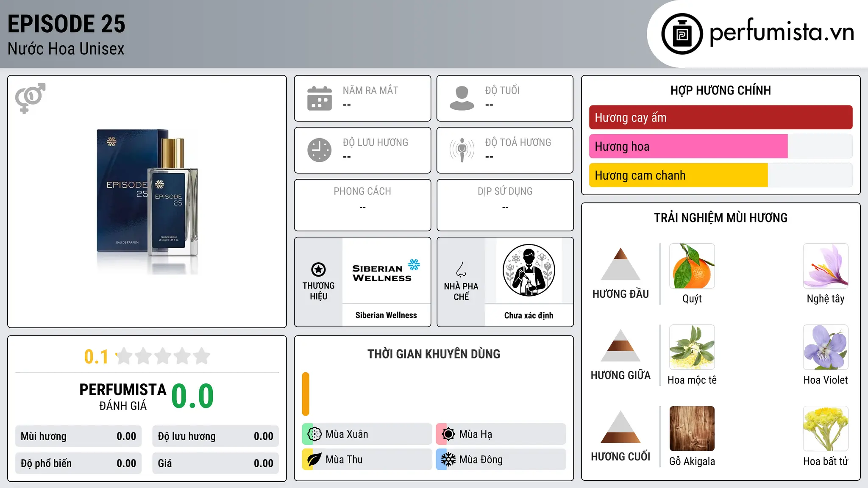Click the perfumista.vn perfume bottle logo icon
This screenshot has width=868, height=488.
(x=682, y=34)
